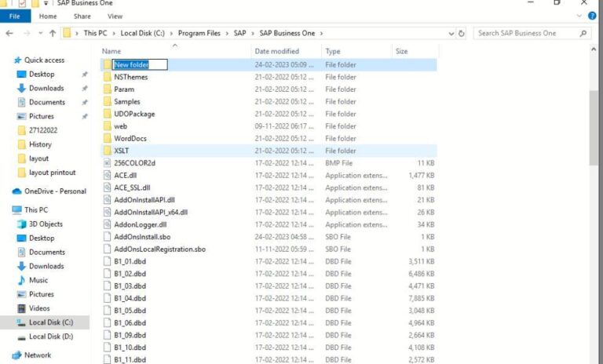Screen dimensions: 603x364
Task: Click the Forward navigation arrow
Action: [27, 34]
